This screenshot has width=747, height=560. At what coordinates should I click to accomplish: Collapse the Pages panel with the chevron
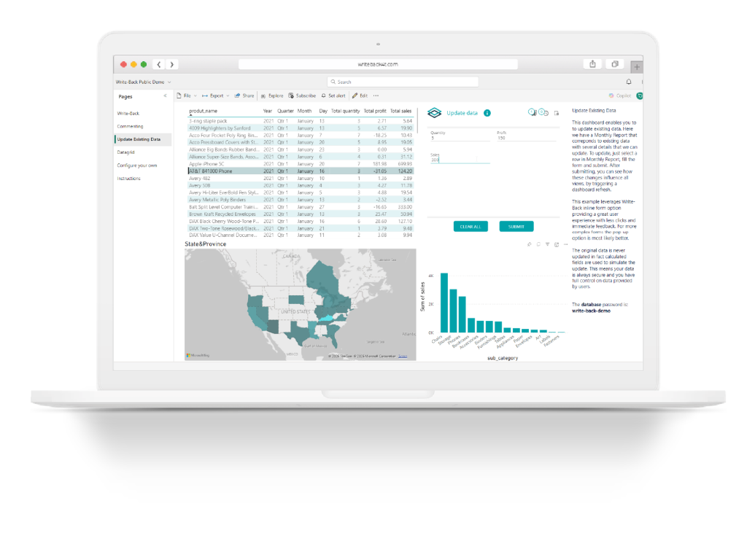(164, 96)
